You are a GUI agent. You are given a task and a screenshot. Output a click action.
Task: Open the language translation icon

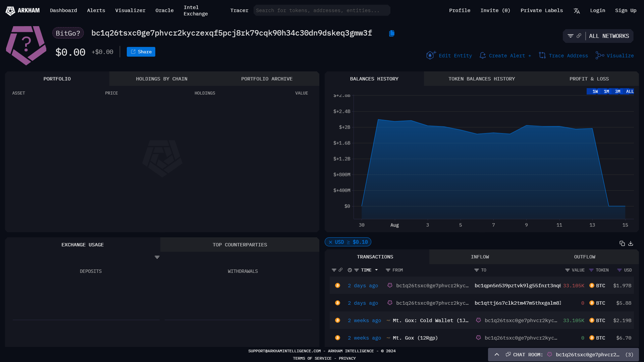pyautogui.click(x=577, y=11)
